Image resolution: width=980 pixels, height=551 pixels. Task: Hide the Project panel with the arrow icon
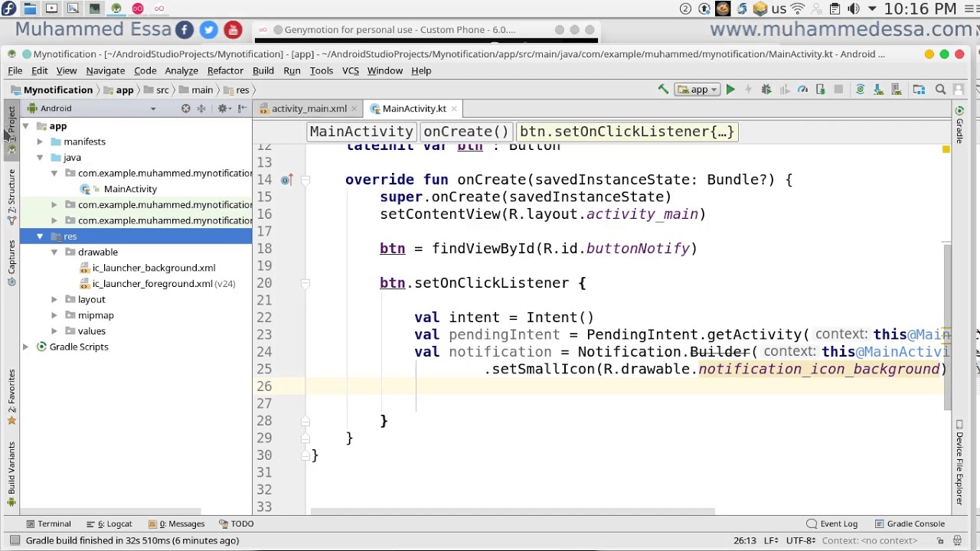(241, 109)
